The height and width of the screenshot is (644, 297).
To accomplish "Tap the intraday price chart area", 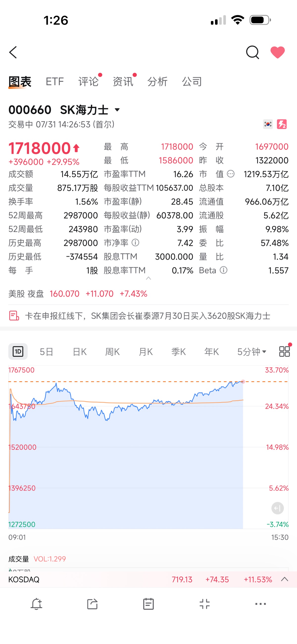I will coord(148,447).
